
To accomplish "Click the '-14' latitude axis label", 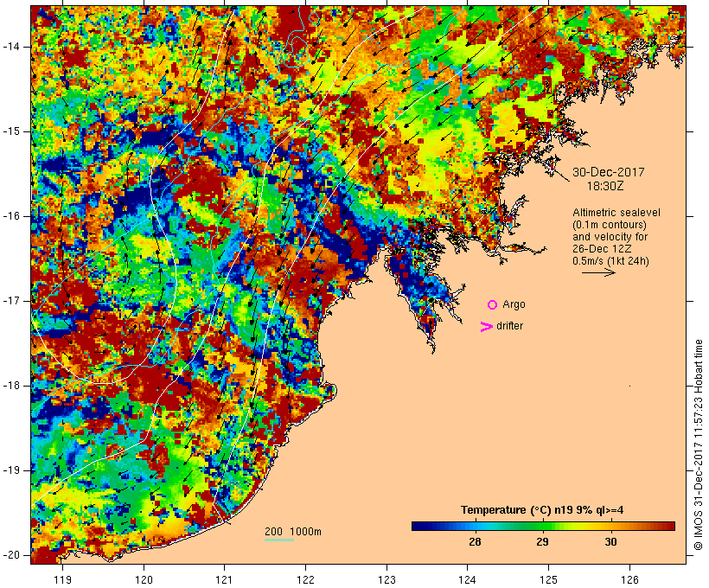I will pyautogui.click(x=12, y=47).
